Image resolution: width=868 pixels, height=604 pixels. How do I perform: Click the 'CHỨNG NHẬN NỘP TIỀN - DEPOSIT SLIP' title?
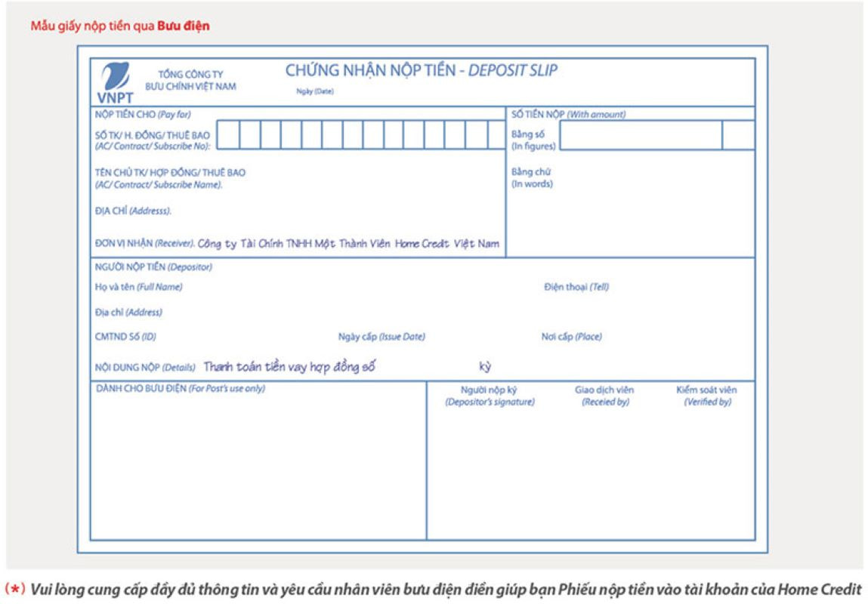[422, 70]
